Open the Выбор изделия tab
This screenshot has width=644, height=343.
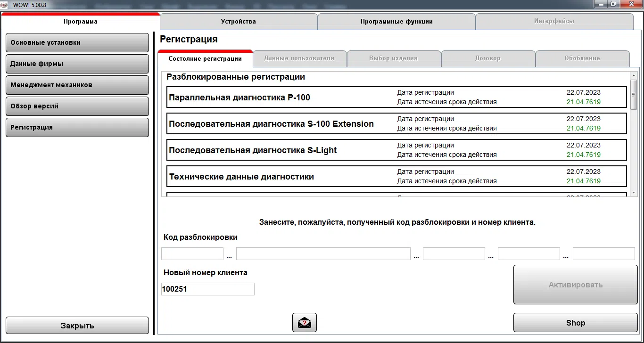click(394, 58)
